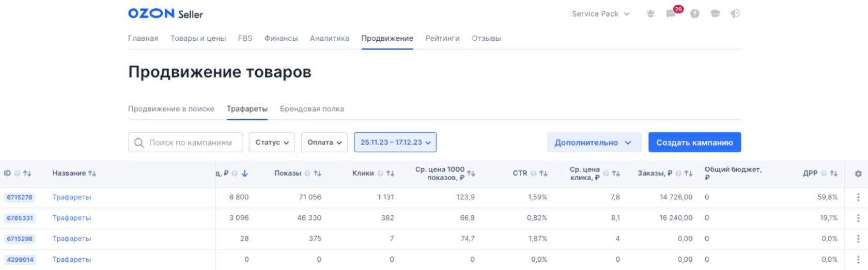This screenshot has height=270, width=868.
Task: Open table column settings gear
Action: click(858, 174)
